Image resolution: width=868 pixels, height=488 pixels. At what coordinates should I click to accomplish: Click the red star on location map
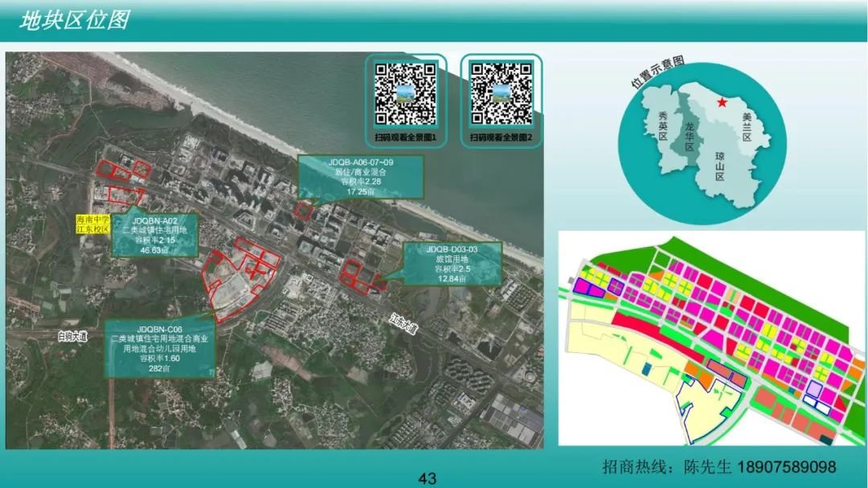pyautogui.click(x=722, y=102)
